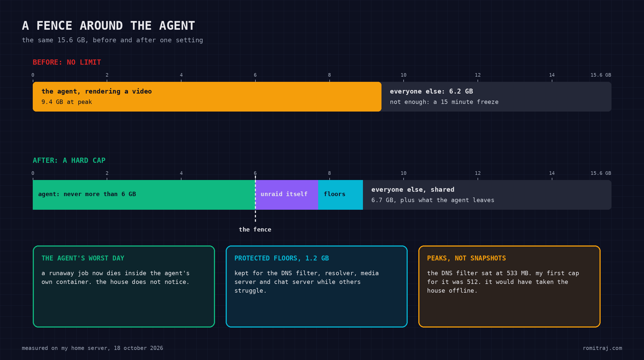This screenshot has width=644, height=360.
Task: Click 'THE AGENT'S WORST DAY' card heading
Action: [x=83, y=258]
